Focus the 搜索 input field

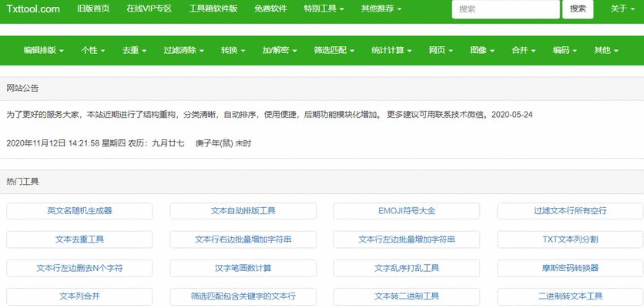coord(505,9)
